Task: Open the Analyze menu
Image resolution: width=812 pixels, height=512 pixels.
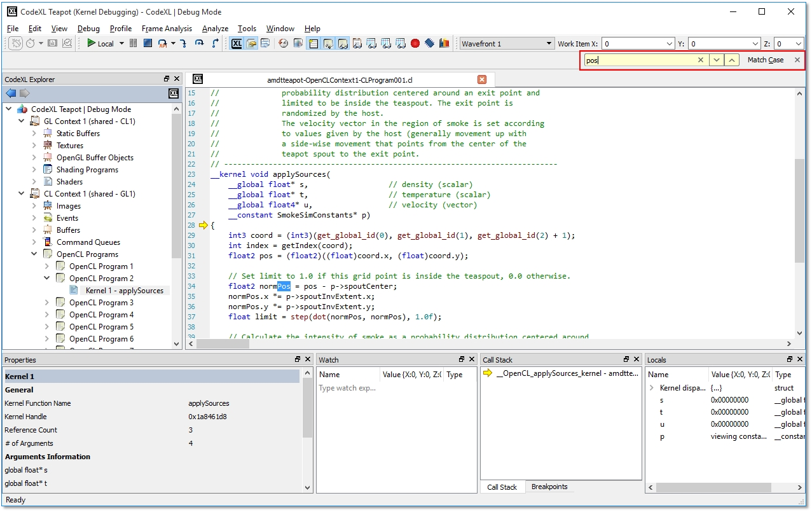Action: [215, 29]
